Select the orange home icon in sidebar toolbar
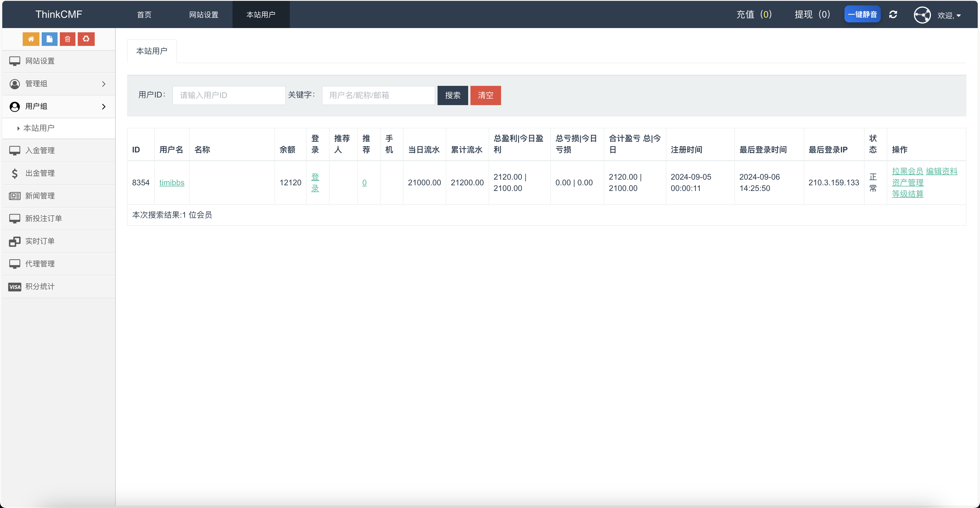The height and width of the screenshot is (508, 980). click(x=31, y=39)
